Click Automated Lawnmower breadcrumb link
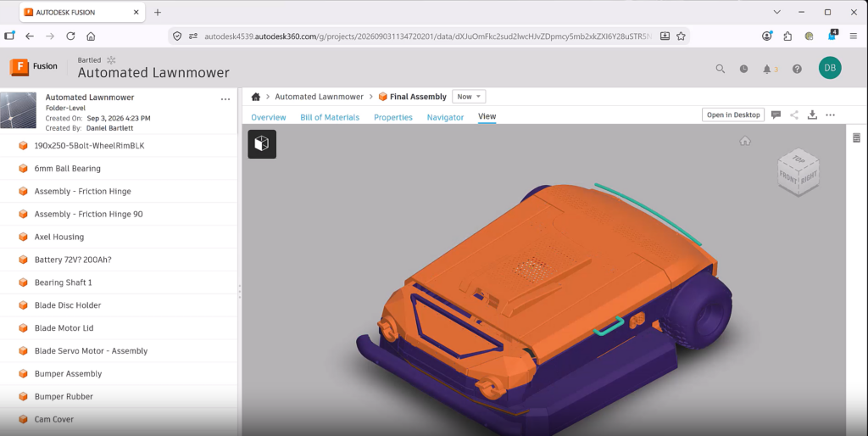 pyautogui.click(x=319, y=97)
